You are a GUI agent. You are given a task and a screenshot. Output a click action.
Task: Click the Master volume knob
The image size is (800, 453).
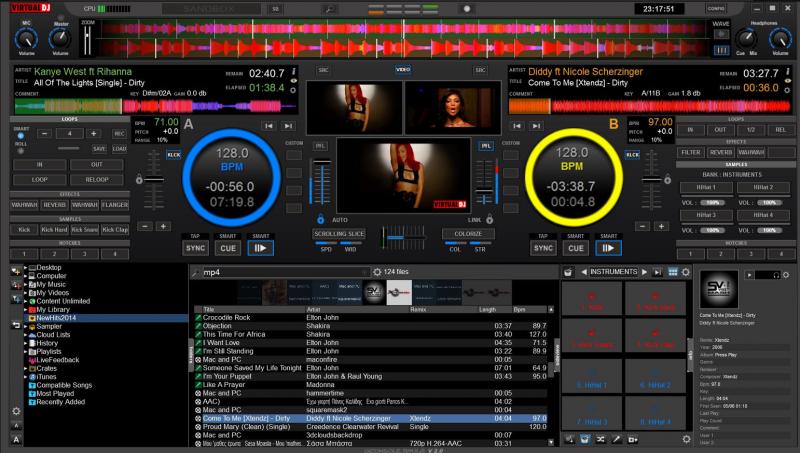(x=60, y=38)
